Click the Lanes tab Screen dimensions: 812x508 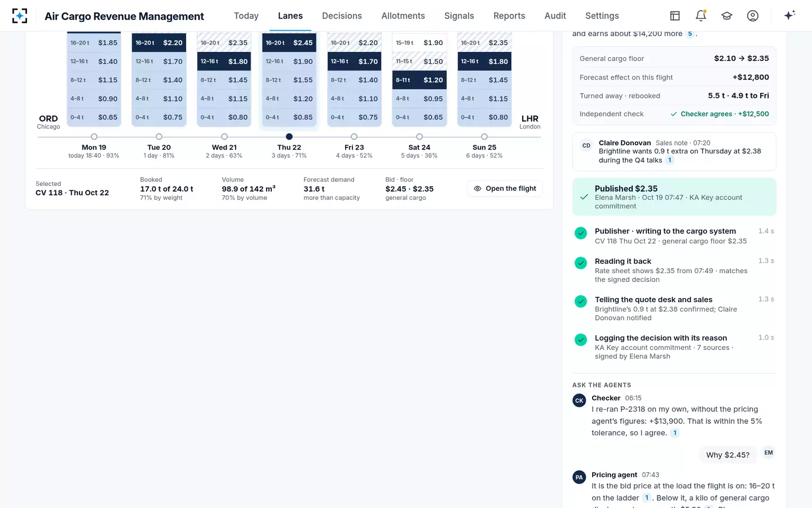point(290,16)
